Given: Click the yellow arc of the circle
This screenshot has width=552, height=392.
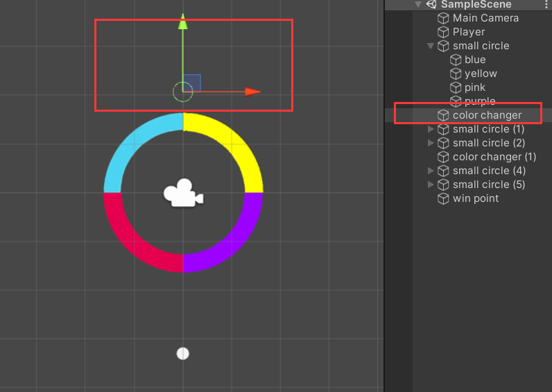Looking at the screenshot, I should [x=233, y=143].
